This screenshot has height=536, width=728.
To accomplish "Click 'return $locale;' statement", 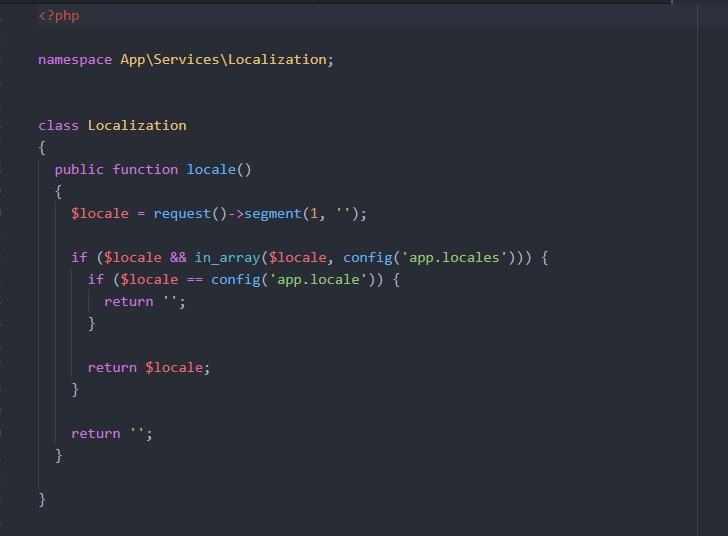I will coord(149,367).
